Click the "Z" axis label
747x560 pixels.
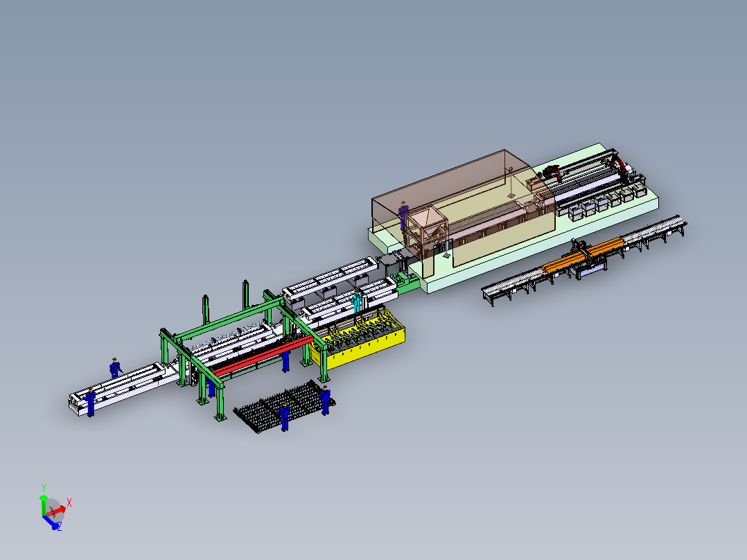tap(60, 527)
